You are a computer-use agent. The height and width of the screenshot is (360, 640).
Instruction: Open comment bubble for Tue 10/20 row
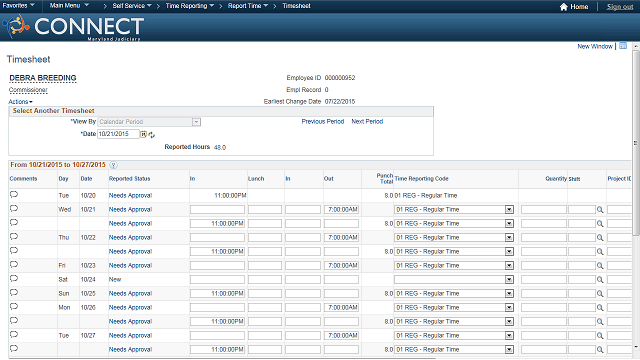point(14,195)
